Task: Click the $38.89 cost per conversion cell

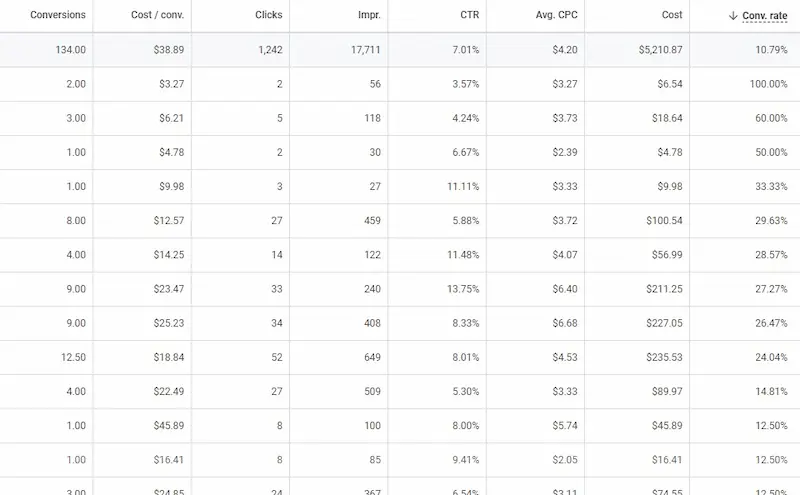Action: click(165, 49)
